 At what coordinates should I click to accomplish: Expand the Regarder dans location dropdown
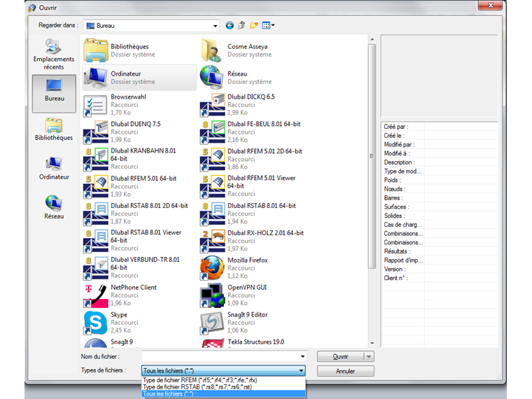(x=215, y=26)
